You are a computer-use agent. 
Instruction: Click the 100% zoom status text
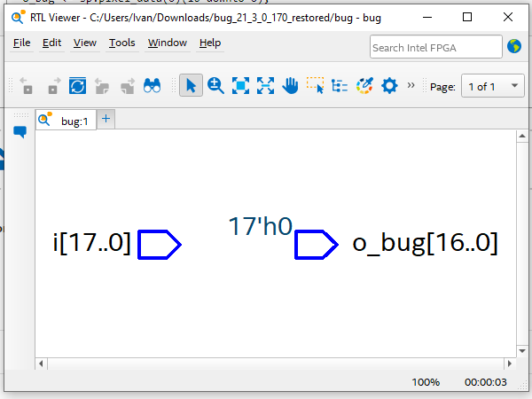[426, 382]
